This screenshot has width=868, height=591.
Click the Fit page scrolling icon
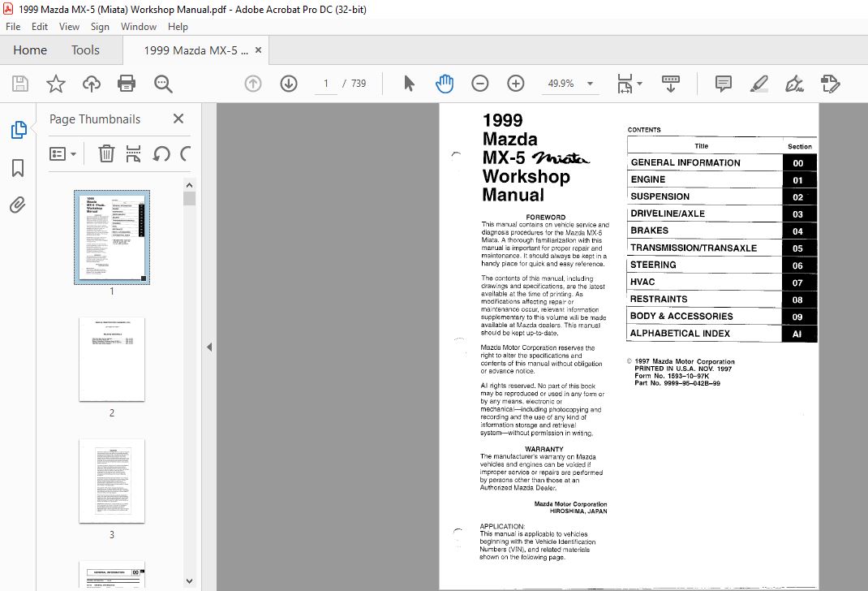click(625, 84)
